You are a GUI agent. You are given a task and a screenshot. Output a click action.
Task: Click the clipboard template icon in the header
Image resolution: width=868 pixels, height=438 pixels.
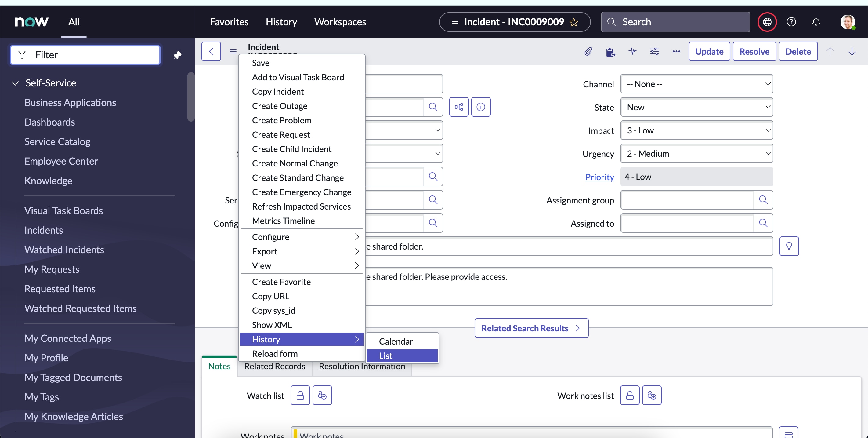click(610, 52)
